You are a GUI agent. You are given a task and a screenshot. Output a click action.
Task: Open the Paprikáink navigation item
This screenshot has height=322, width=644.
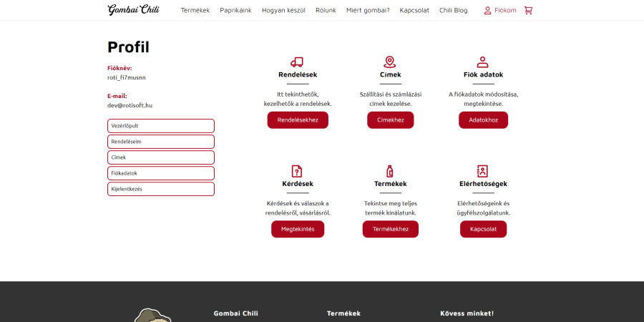point(235,11)
